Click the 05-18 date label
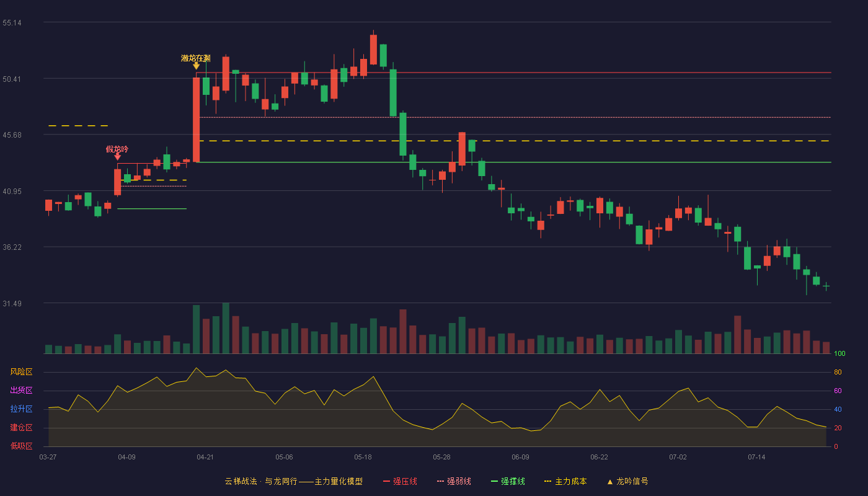The width and height of the screenshot is (868, 496). [x=363, y=457]
